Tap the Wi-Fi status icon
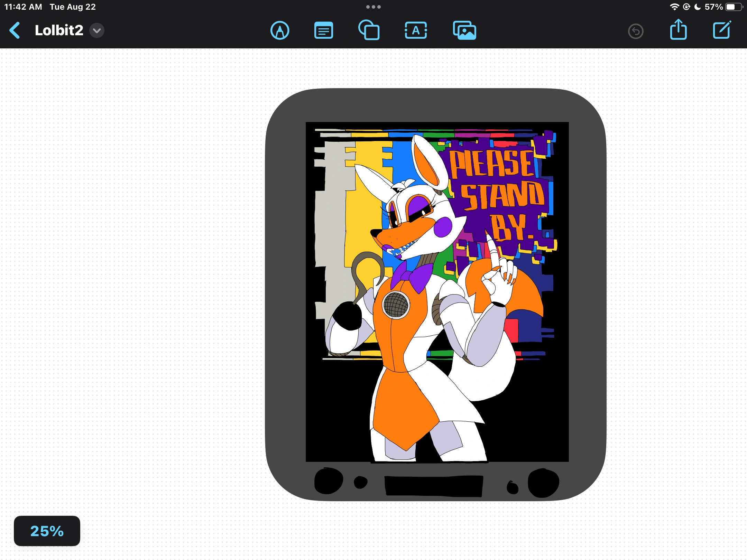Screen dimensions: 747x560 674,6
